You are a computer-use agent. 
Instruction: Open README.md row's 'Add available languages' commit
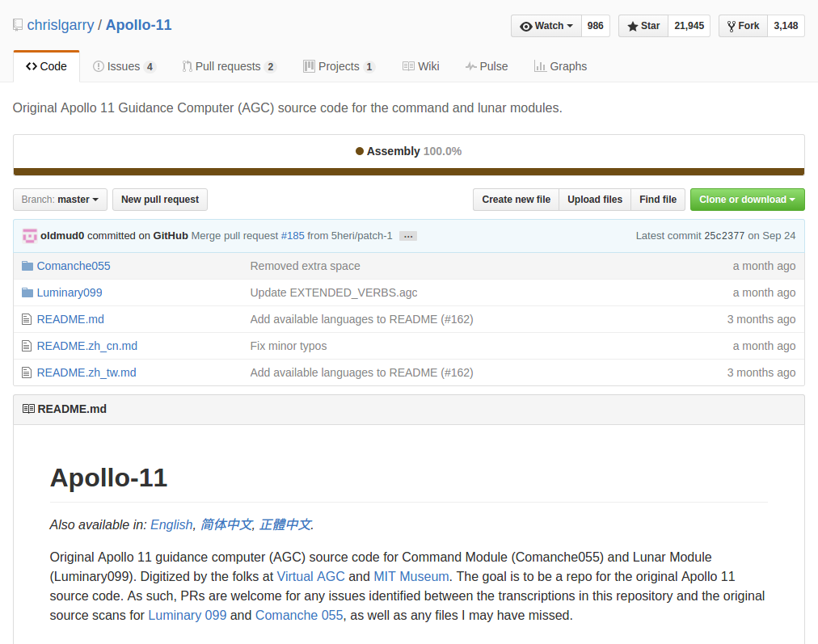361,319
